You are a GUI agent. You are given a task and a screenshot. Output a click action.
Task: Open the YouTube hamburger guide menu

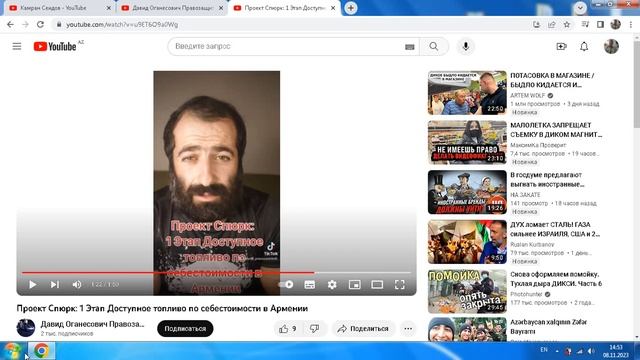coord(17,47)
